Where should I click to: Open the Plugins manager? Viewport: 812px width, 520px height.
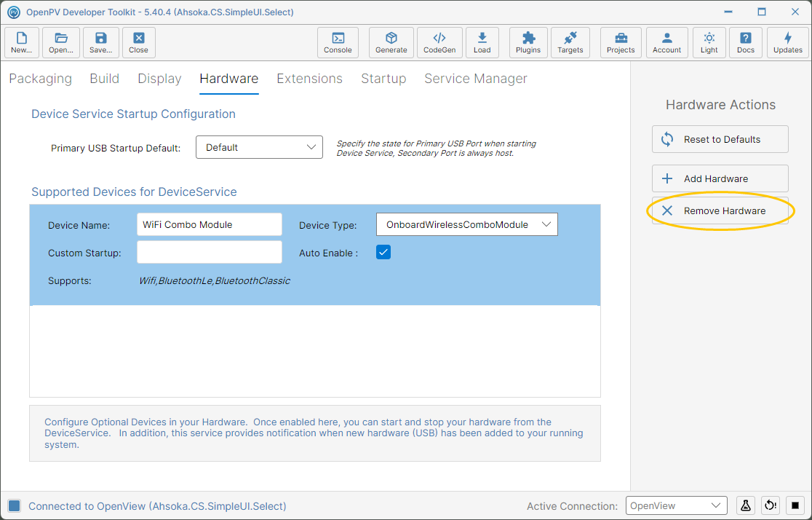click(x=528, y=42)
